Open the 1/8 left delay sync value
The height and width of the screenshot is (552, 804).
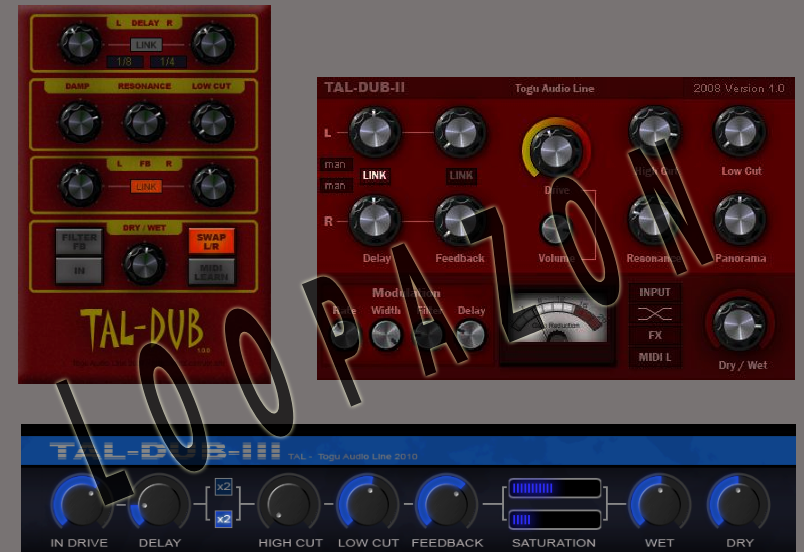pos(124,62)
